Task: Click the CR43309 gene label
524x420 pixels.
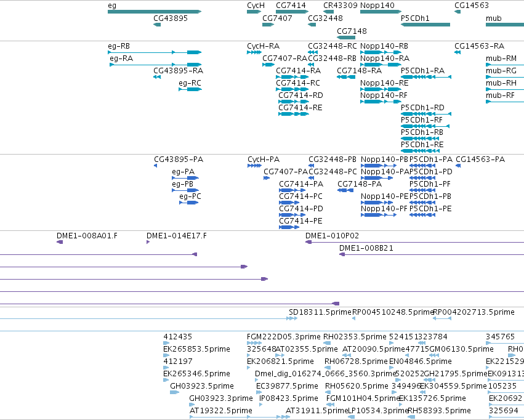Action: point(340,6)
